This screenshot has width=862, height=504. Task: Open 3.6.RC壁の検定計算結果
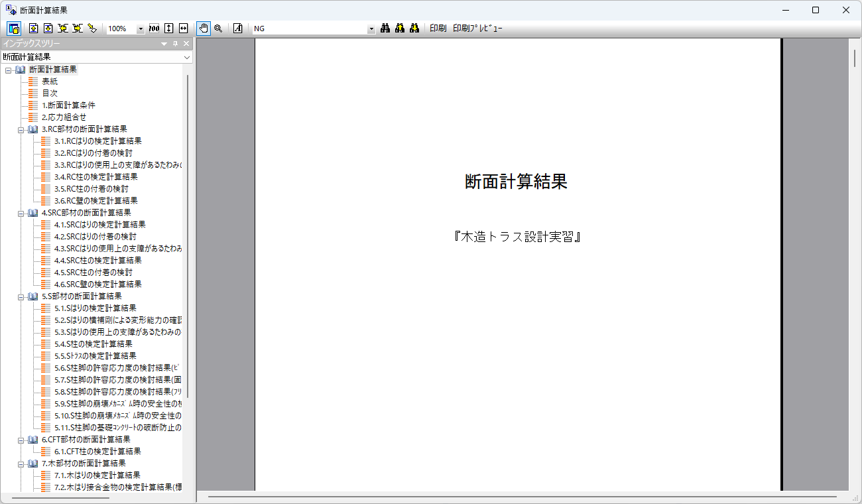pyautogui.click(x=95, y=201)
